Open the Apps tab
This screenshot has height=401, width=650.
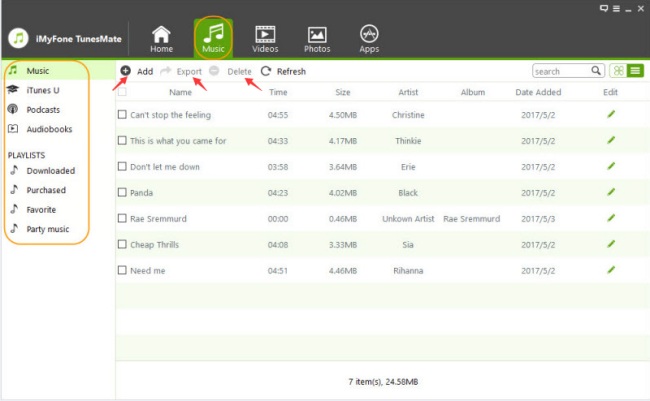(x=369, y=39)
